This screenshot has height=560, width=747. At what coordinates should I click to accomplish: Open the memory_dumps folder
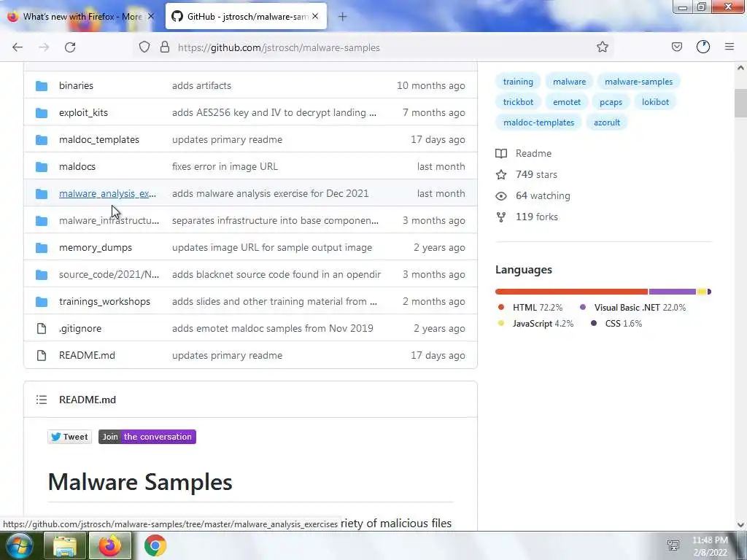[x=96, y=248]
